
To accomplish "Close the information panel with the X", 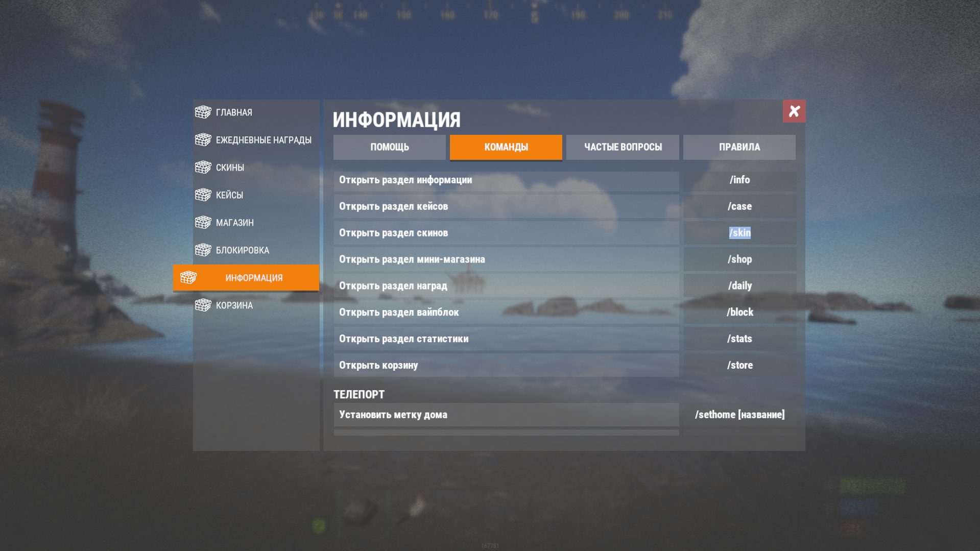I will click(x=794, y=111).
